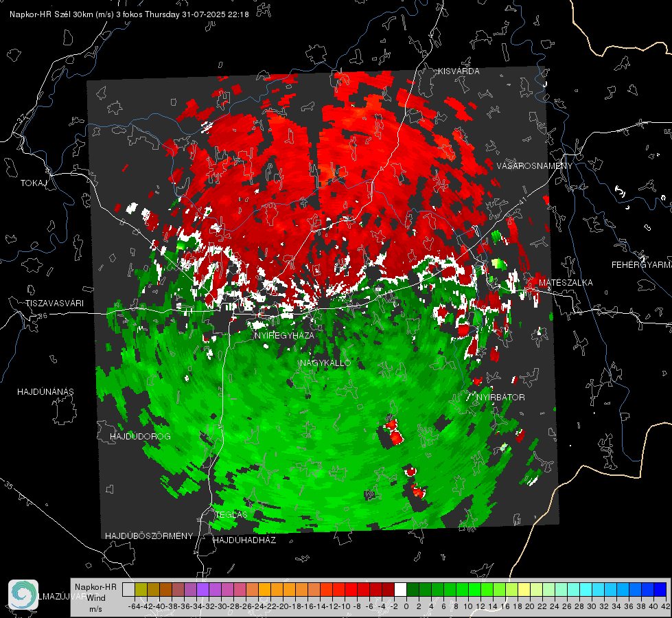Click the road number 35 in the lower-left corner
The height and width of the screenshot is (618, 672).
point(8,485)
